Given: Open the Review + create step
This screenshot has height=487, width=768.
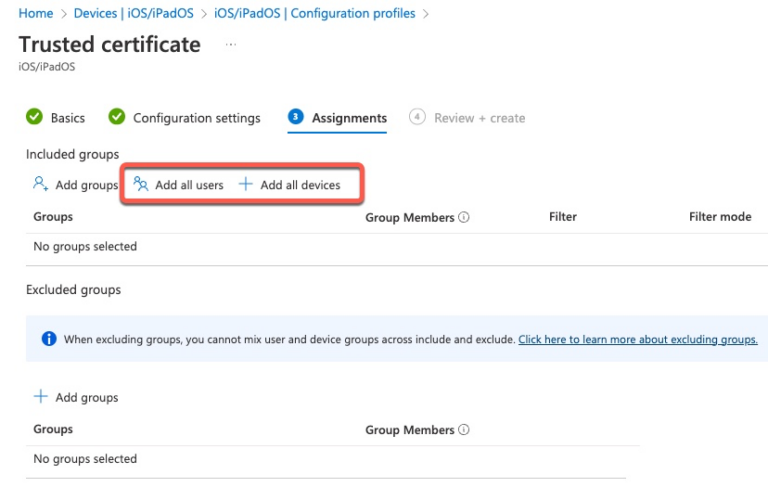Looking at the screenshot, I should [479, 118].
